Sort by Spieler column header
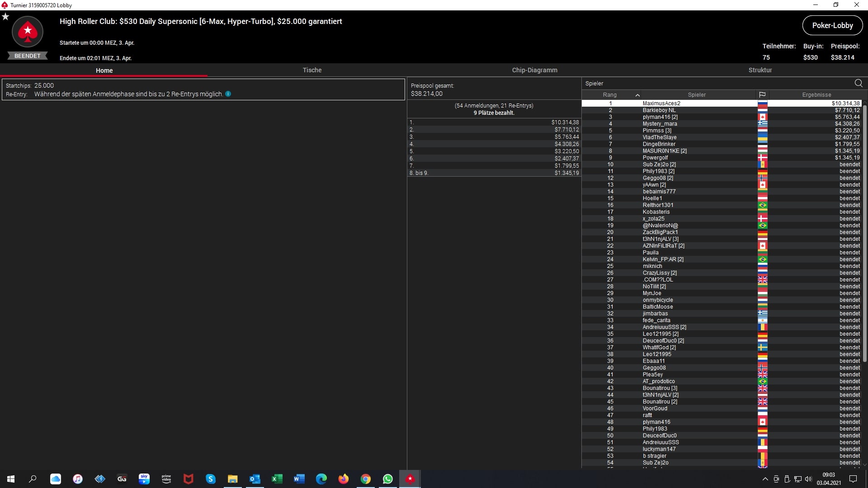Image resolution: width=868 pixels, height=488 pixels. click(697, 95)
